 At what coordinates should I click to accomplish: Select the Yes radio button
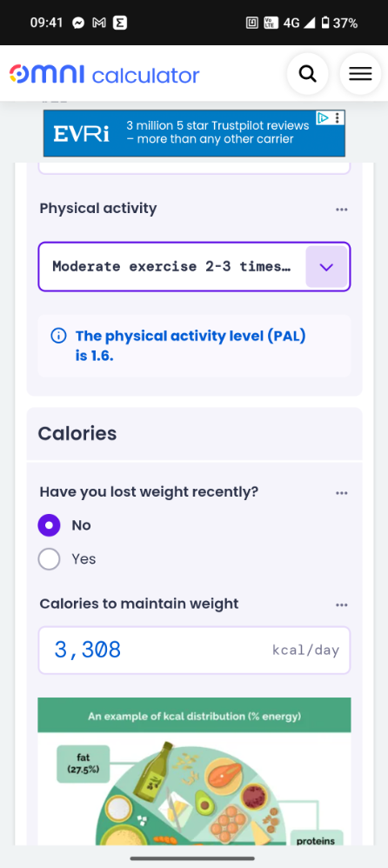point(50,559)
